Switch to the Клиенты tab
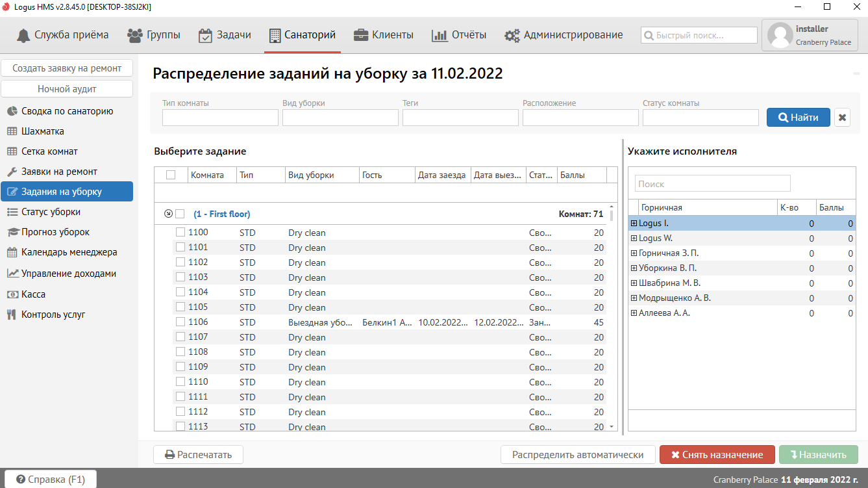868x488 pixels. pos(384,35)
